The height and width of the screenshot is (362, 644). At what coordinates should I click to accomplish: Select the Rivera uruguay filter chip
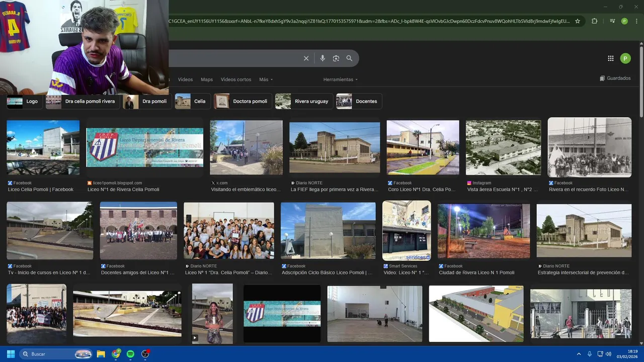[x=304, y=101]
